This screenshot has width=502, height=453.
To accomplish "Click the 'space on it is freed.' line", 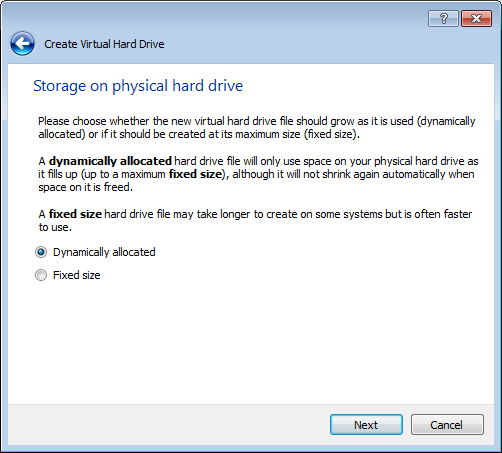I will [x=85, y=187].
